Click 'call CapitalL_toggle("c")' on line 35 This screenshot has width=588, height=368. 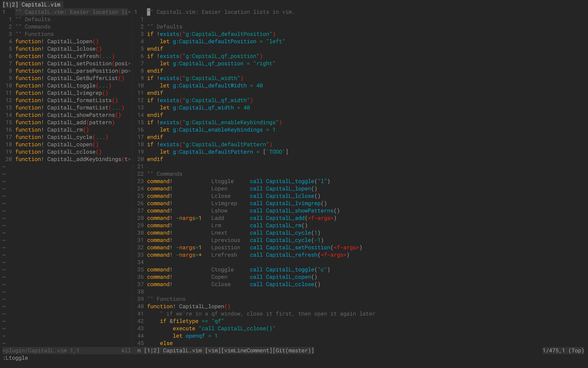click(290, 269)
